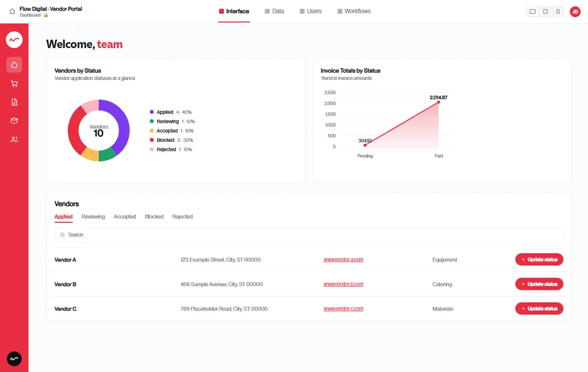588x372 pixels.
Task: Click Update status for Vendor A
Action: click(539, 259)
